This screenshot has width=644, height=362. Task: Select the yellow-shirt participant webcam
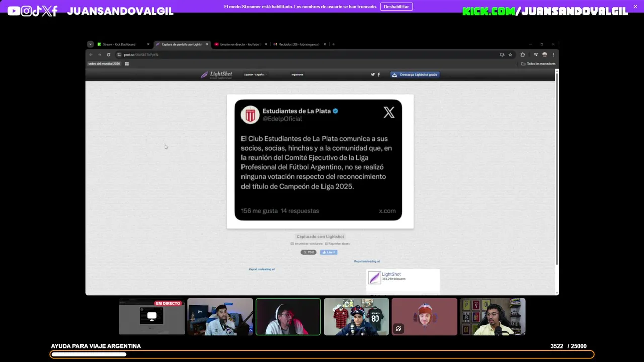tap(493, 317)
